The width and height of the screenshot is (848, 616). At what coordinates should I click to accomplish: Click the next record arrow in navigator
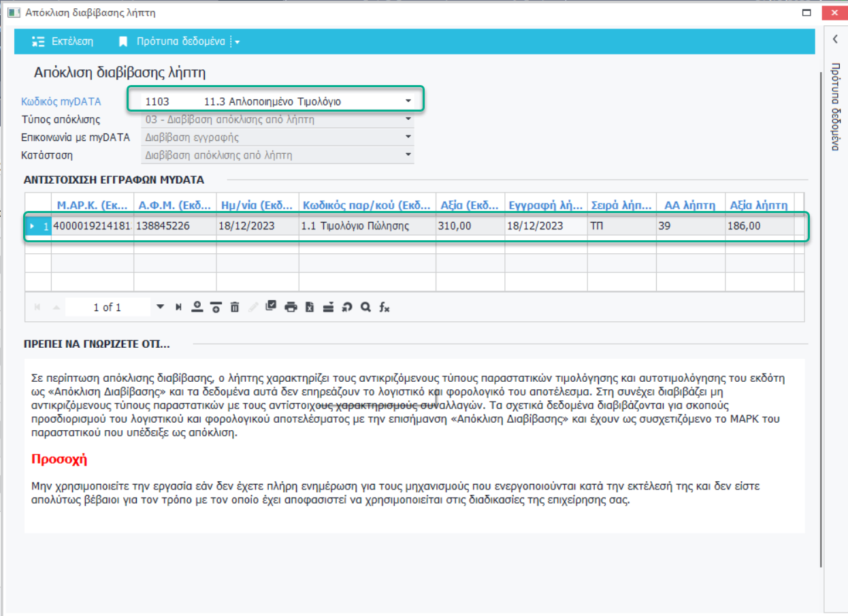(161, 308)
